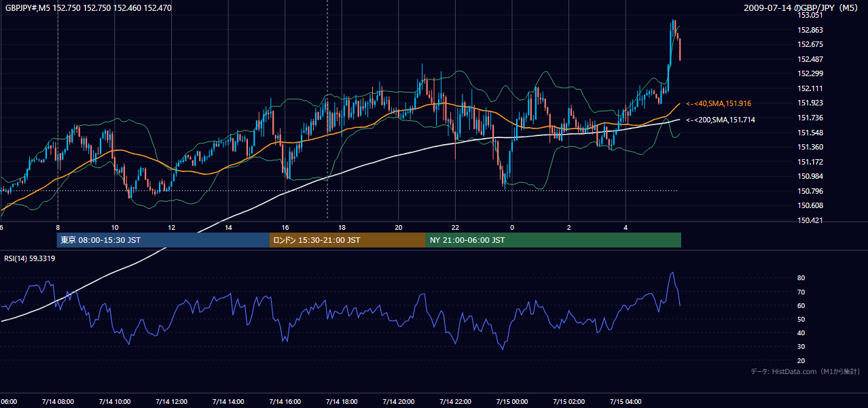Click hour tick 0 below price chart
The width and height of the screenshot is (868, 408).
point(512,228)
